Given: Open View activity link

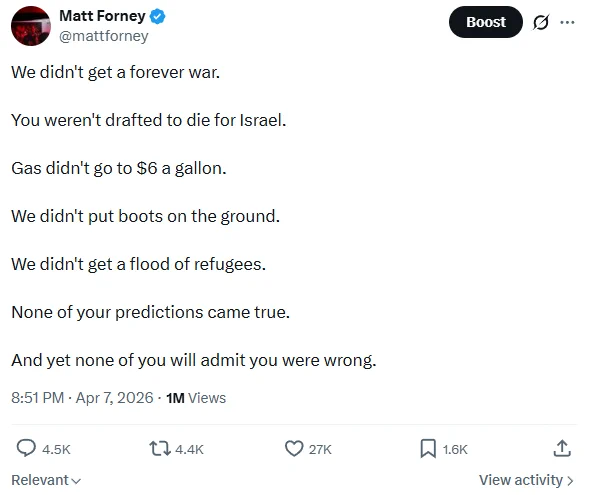Looking at the screenshot, I should point(526,480).
